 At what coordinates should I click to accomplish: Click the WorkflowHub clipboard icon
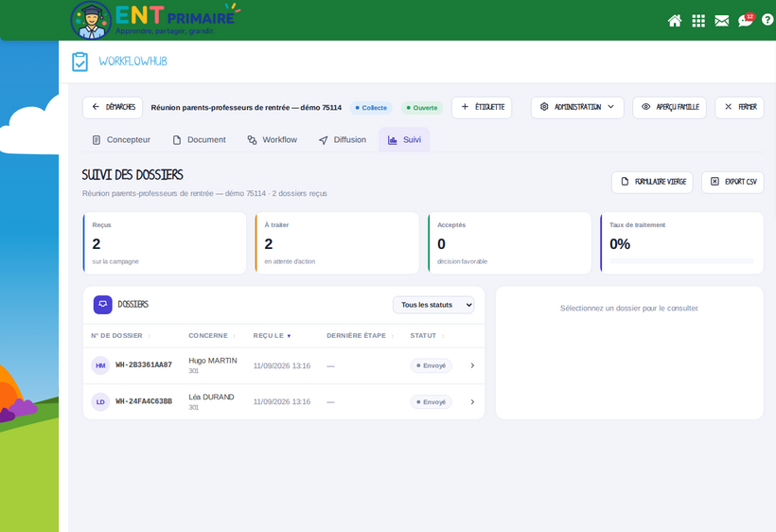point(79,62)
